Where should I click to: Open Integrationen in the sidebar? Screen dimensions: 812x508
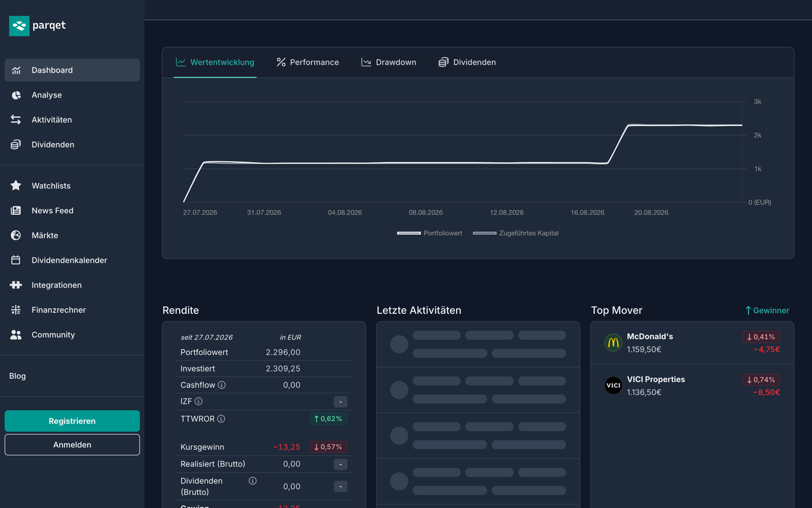72,285
